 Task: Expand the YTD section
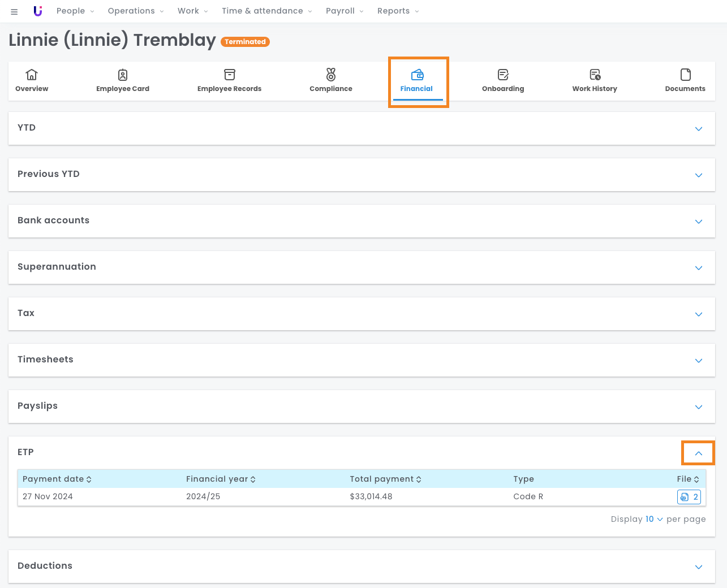[x=699, y=129]
